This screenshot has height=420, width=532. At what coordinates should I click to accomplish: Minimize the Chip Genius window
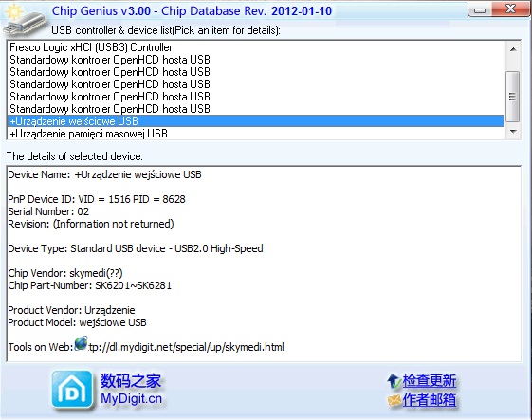[480, 9]
